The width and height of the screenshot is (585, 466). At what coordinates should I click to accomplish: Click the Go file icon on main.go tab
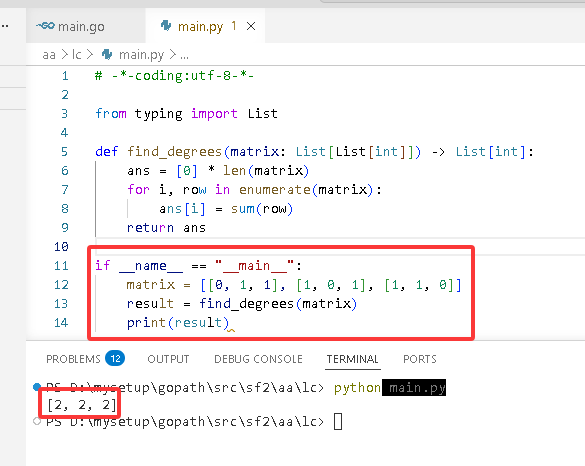45,26
